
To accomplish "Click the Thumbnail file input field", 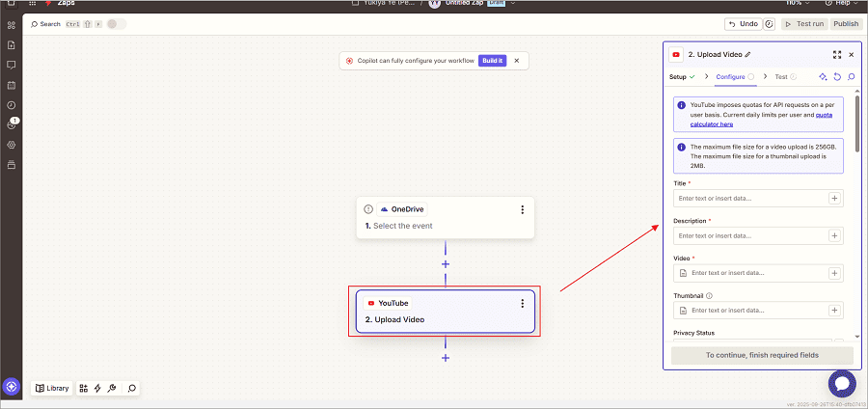I will tap(758, 310).
